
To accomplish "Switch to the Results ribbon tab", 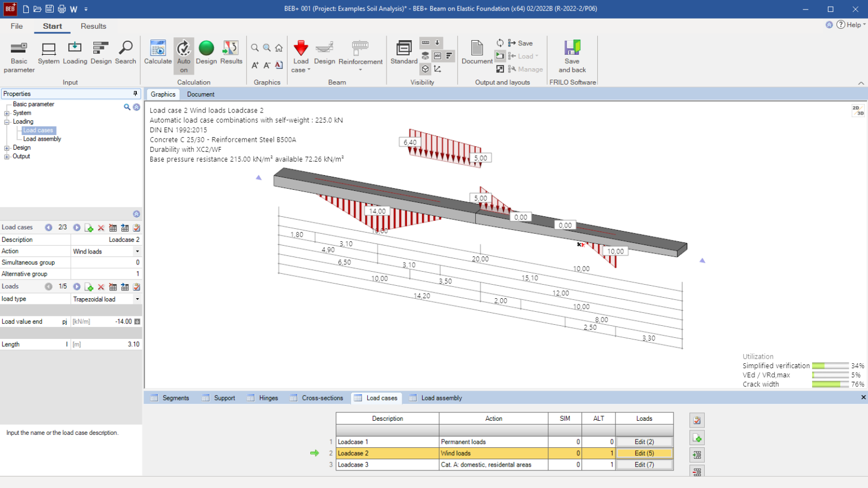I will [93, 26].
